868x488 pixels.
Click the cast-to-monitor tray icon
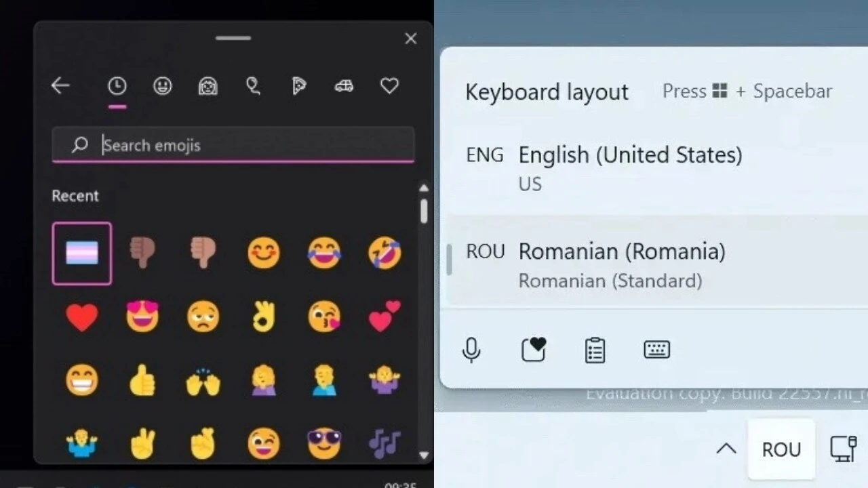842,449
